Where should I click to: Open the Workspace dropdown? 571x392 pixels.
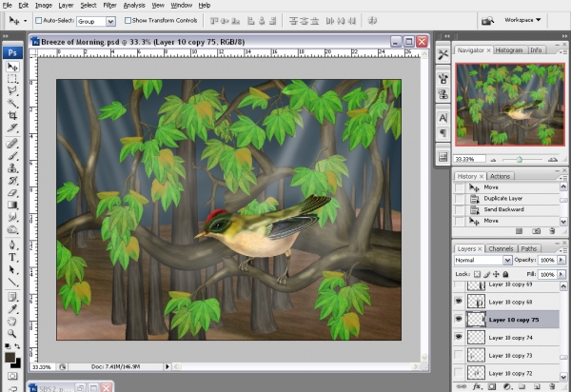[x=522, y=20]
